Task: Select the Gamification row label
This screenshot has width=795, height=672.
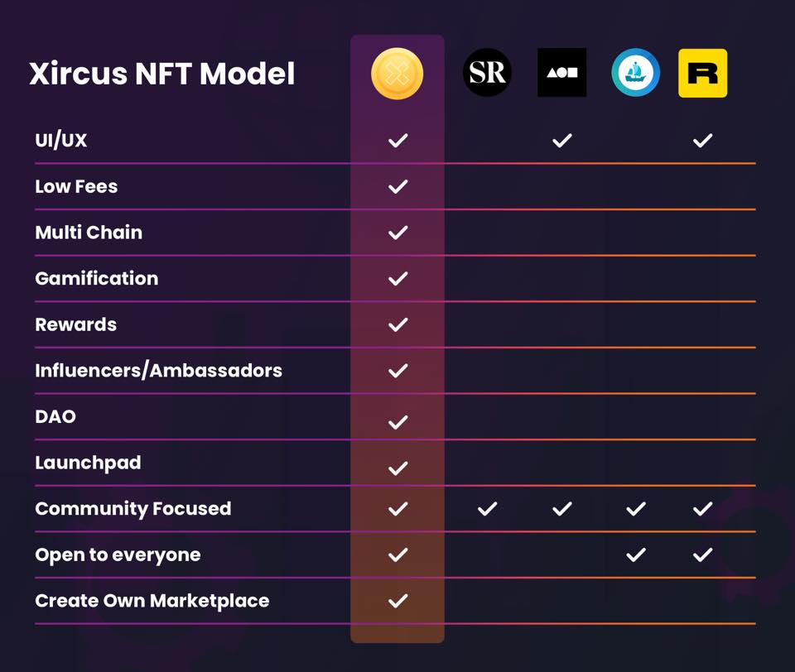Action: point(96,279)
